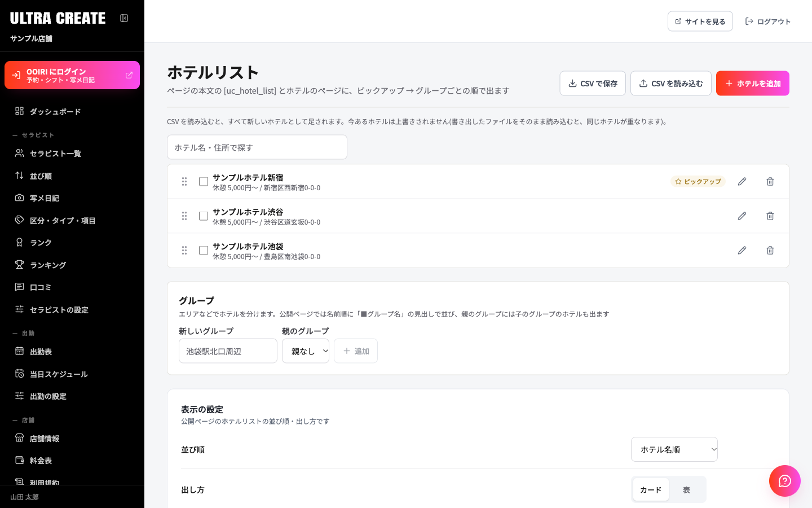Viewport: 812px width, 508px height.
Task: Click the trophy icon for ランキング
Action: pyautogui.click(x=19, y=265)
